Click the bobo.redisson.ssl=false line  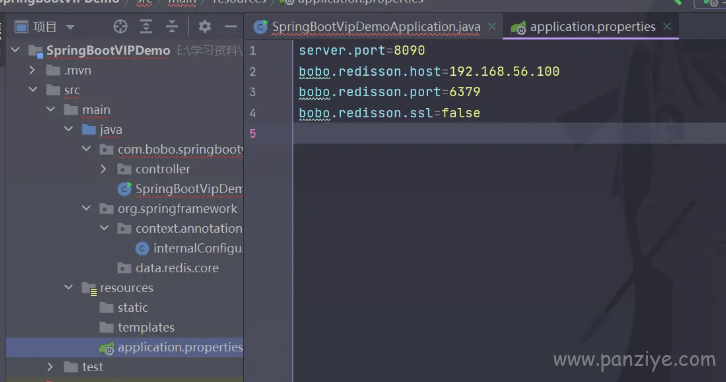pos(389,113)
